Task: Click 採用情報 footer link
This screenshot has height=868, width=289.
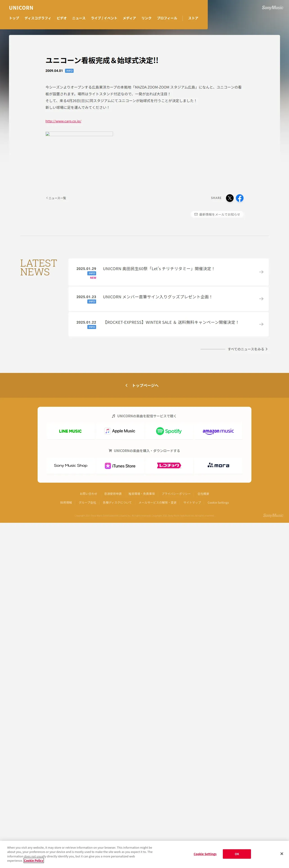Action: tap(66, 503)
